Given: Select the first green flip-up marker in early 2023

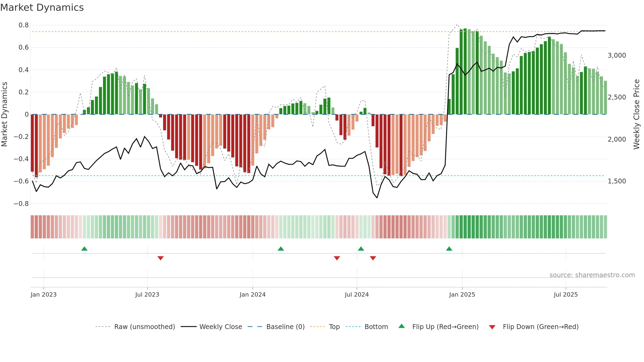Looking at the screenshot, I should 84,249.
